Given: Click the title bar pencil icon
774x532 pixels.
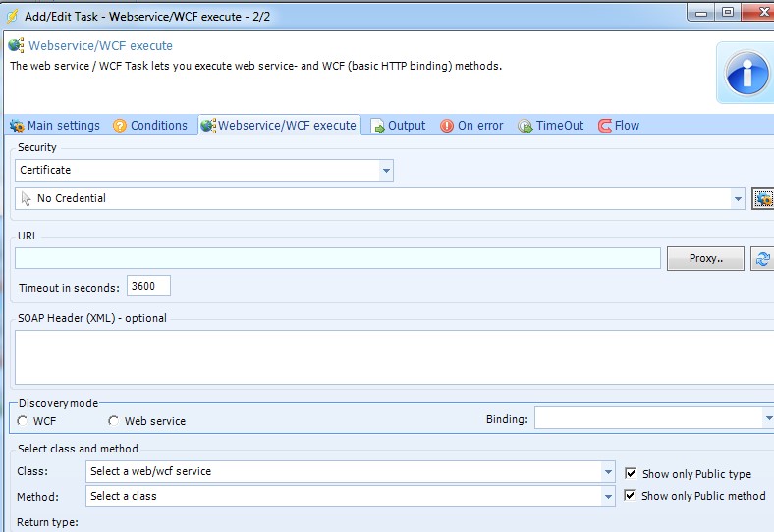Looking at the screenshot, I should pos(14,13).
